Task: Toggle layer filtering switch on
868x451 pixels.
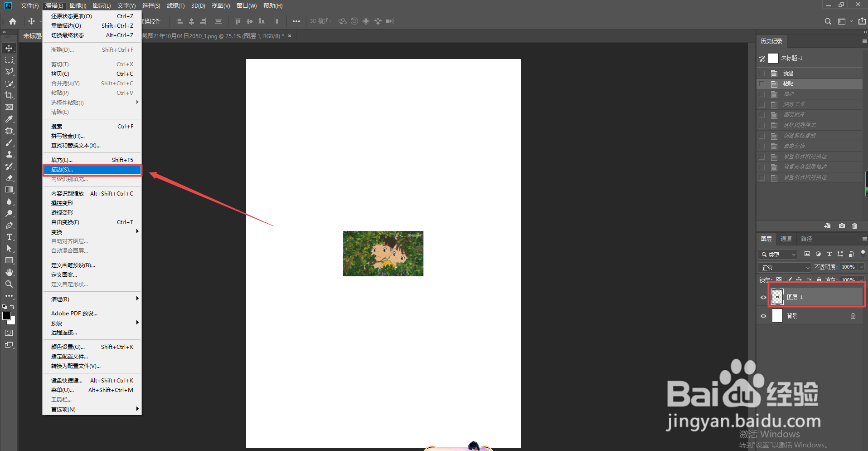Action: click(x=863, y=253)
